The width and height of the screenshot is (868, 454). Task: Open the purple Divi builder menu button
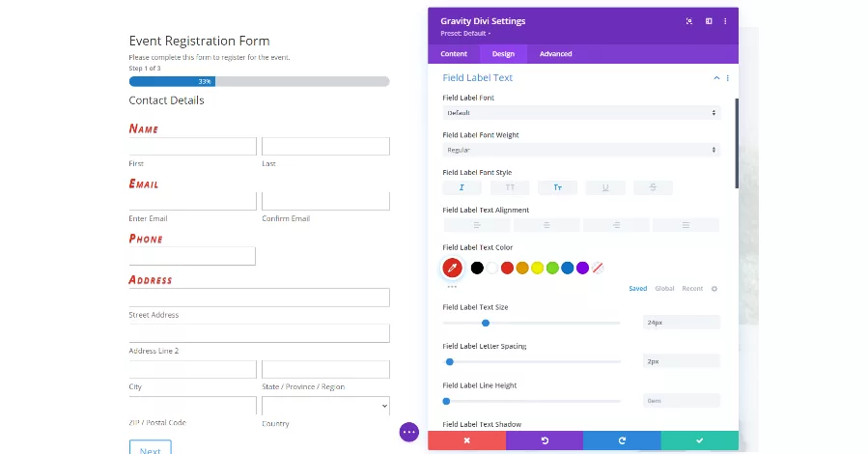pos(409,432)
